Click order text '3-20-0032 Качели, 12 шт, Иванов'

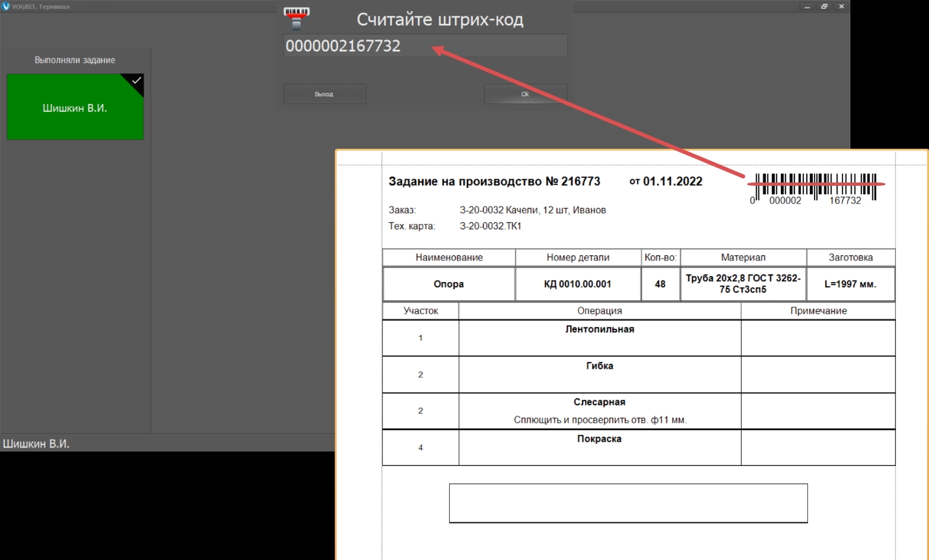[533, 210]
